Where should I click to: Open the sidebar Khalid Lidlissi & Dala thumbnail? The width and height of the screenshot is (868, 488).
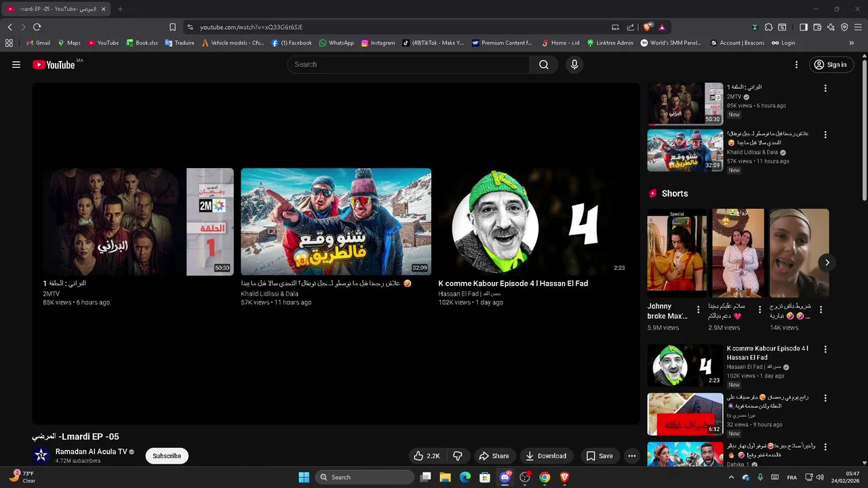point(685,150)
